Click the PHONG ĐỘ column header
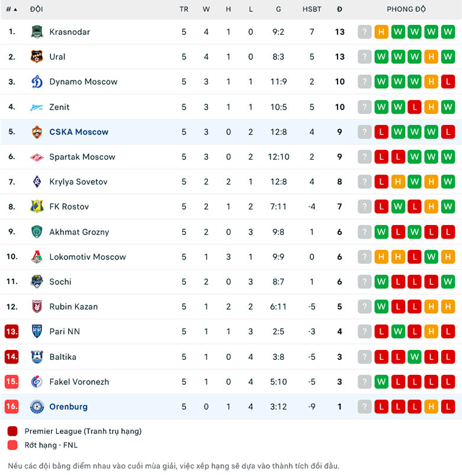 click(406, 9)
